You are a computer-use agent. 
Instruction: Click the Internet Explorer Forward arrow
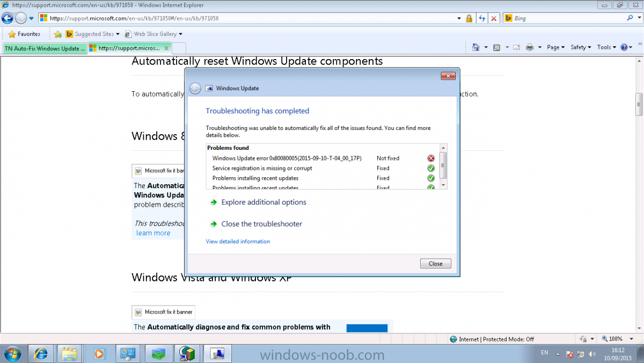(21, 18)
